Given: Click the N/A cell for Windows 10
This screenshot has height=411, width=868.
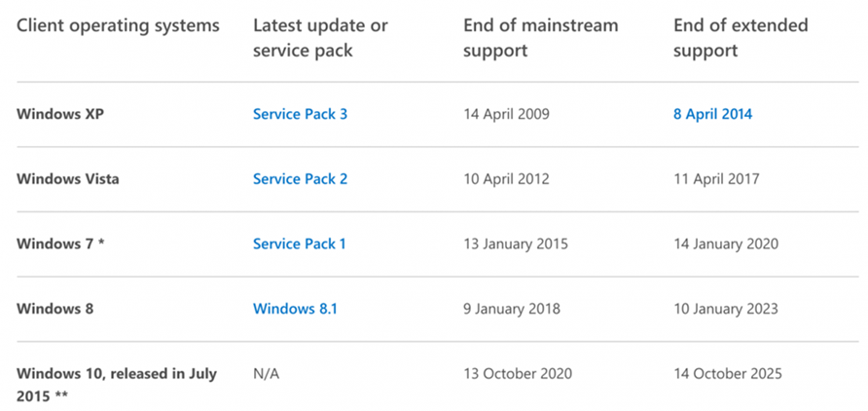Looking at the screenshot, I should coord(267,374).
